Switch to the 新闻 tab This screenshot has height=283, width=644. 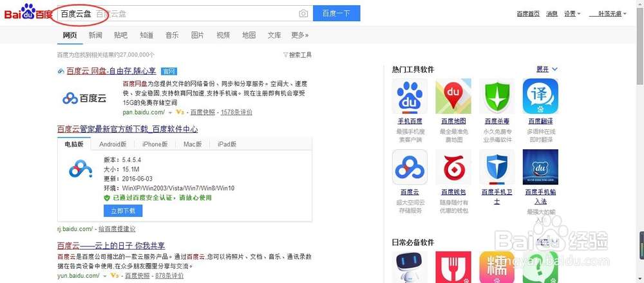pos(95,35)
